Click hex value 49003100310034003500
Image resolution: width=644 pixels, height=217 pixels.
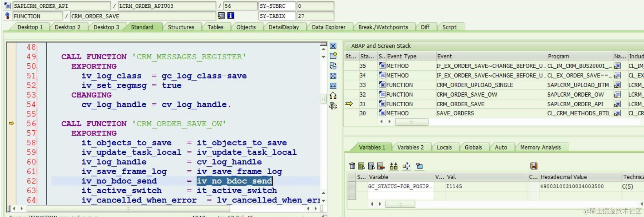coord(572,186)
